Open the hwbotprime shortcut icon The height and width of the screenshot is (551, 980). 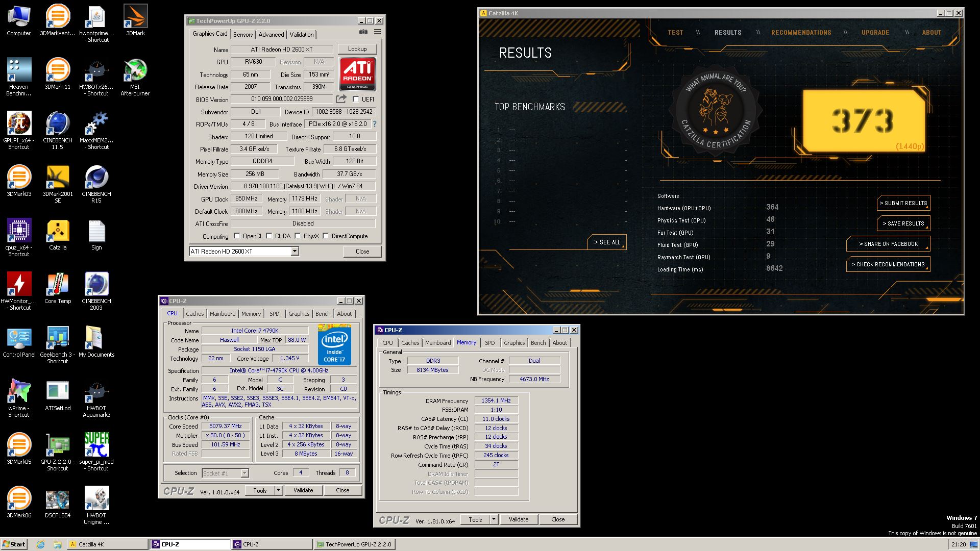tap(96, 23)
